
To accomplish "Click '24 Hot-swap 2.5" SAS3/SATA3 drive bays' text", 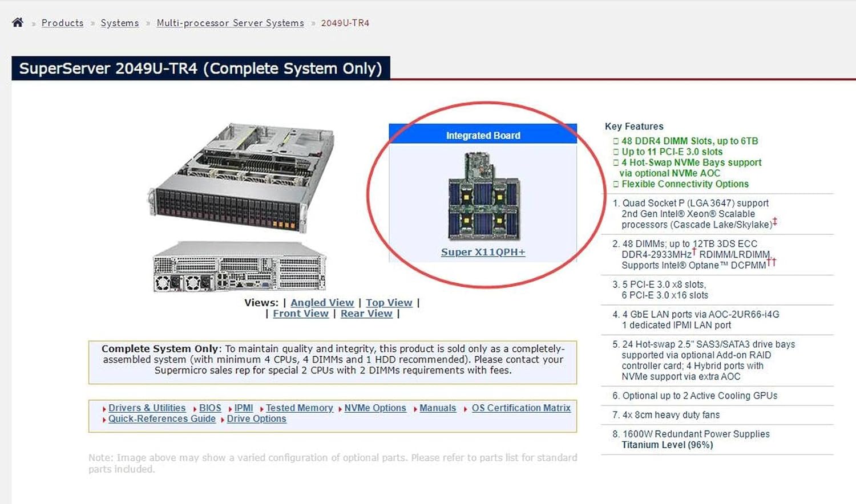I will point(708,344).
